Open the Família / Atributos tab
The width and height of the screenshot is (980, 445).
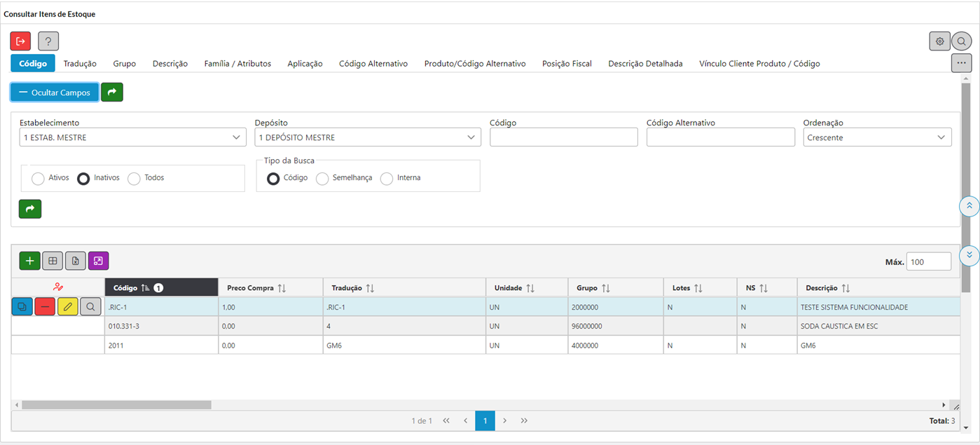[x=237, y=63]
